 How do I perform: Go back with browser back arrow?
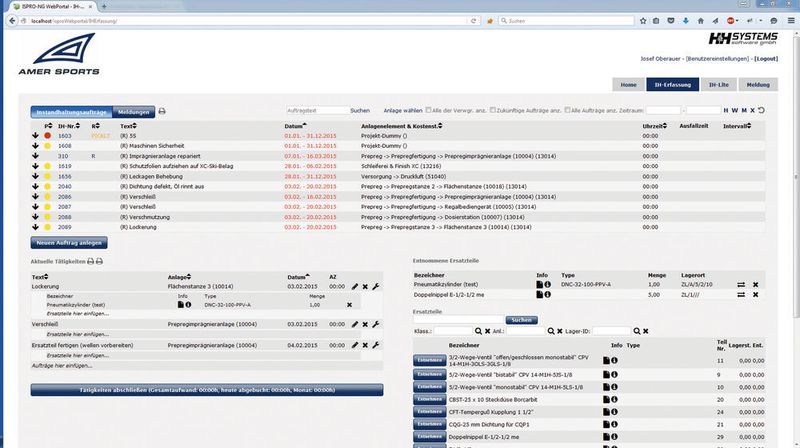12,21
